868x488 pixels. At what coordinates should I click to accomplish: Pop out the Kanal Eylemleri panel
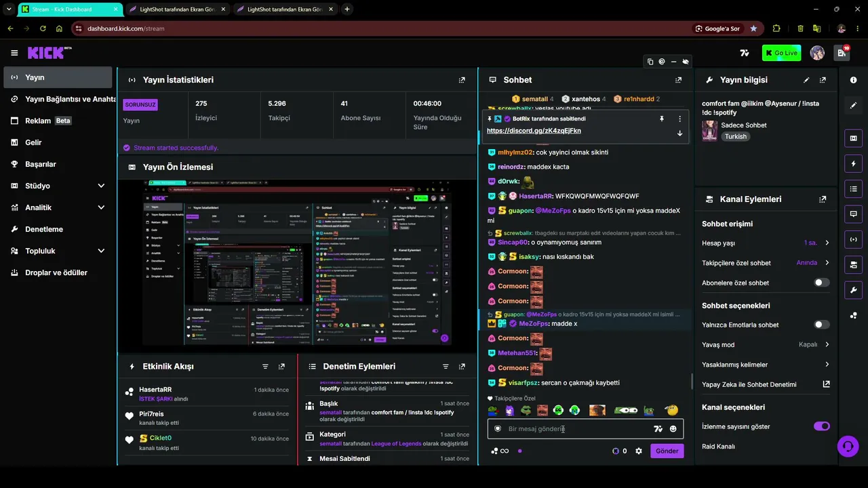point(823,199)
